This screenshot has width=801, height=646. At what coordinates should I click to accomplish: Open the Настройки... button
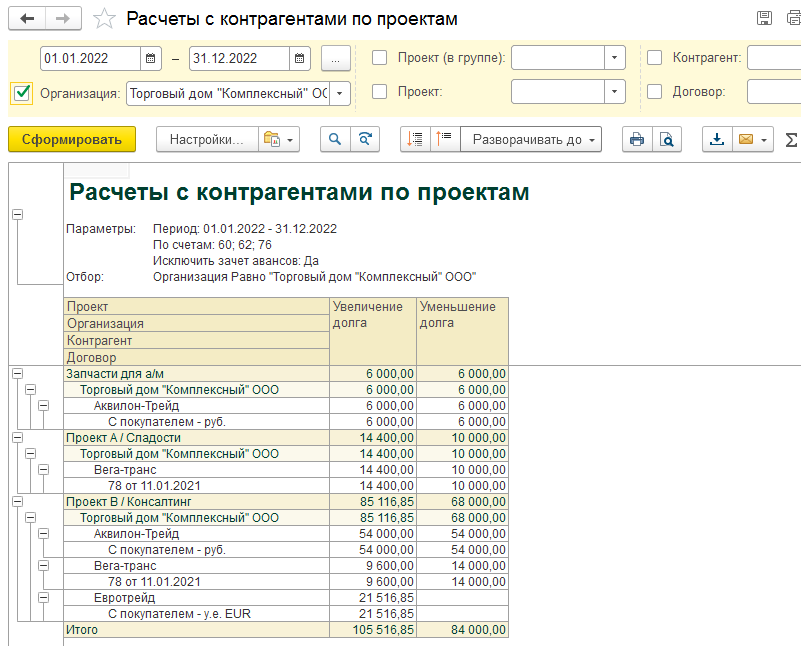[207, 139]
